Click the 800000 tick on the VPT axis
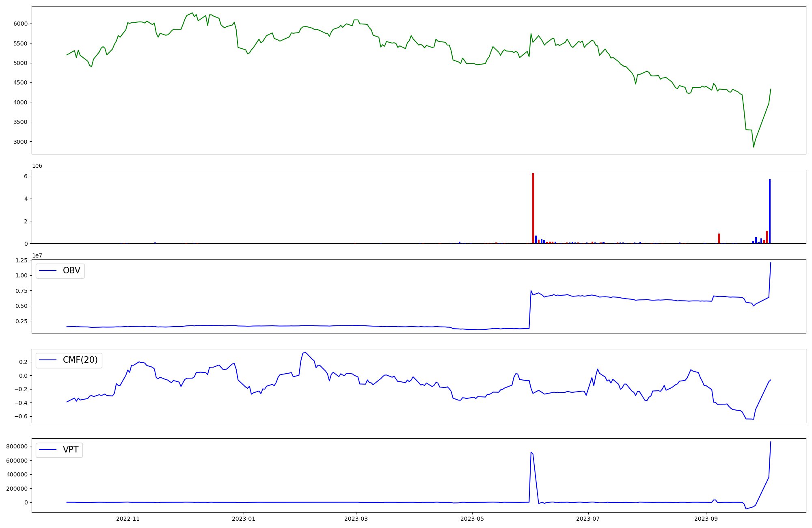 pos(17,446)
